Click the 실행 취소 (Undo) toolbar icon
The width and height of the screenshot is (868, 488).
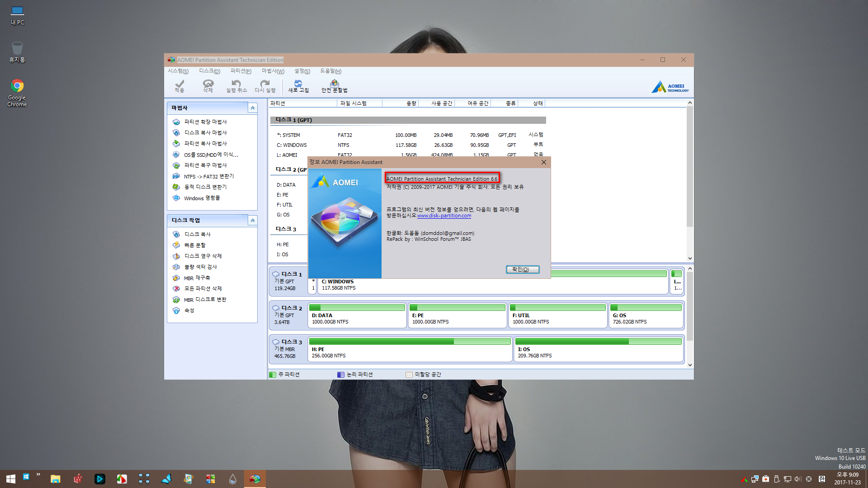click(x=236, y=86)
